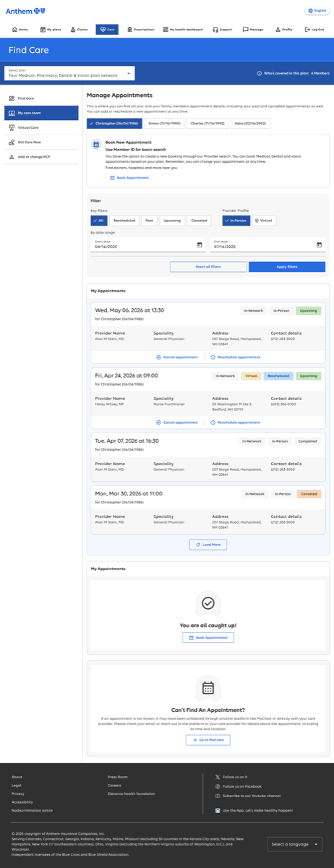The image size is (334, 868).
Task: Open the Accessibility footer link
Action: coord(22,802)
